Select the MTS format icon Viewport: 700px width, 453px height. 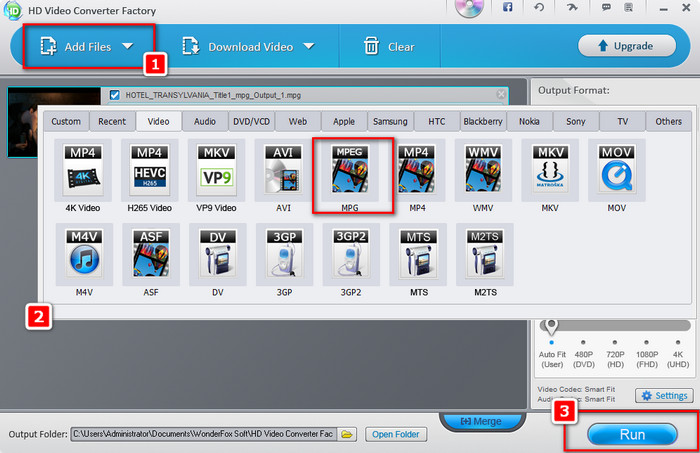[x=418, y=254]
